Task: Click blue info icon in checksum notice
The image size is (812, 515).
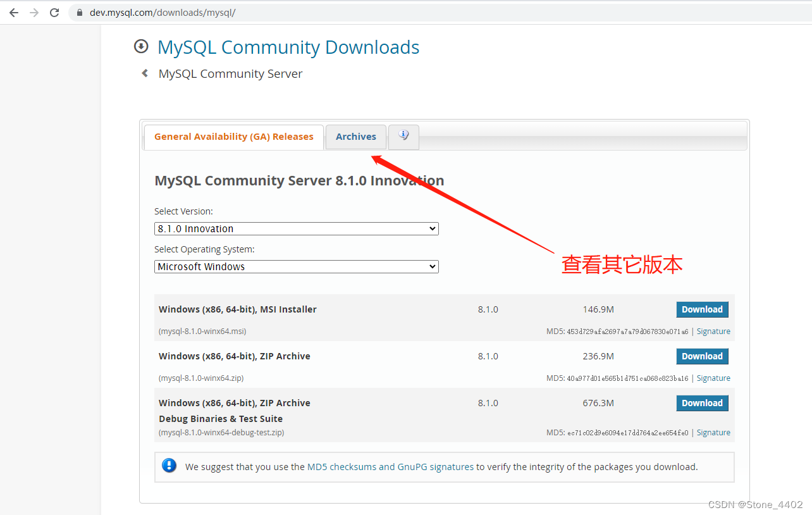Action: pyautogui.click(x=169, y=466)
